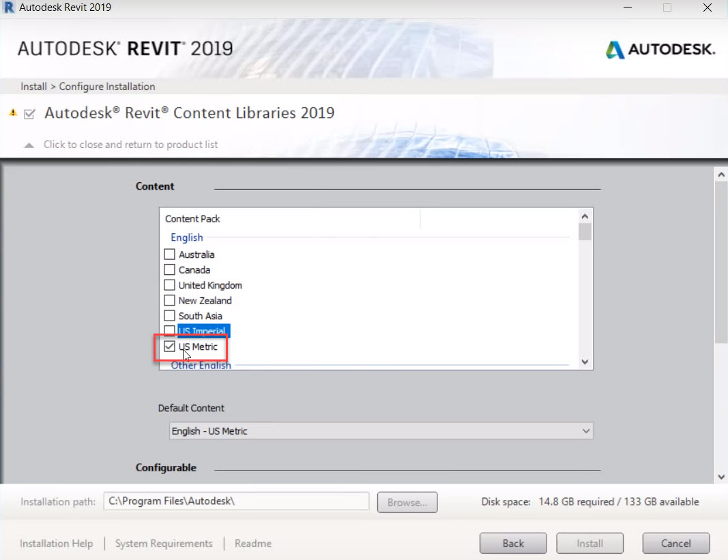The image size is (728, 560).
Task: Cancel the installation
Action: (676, 543)
